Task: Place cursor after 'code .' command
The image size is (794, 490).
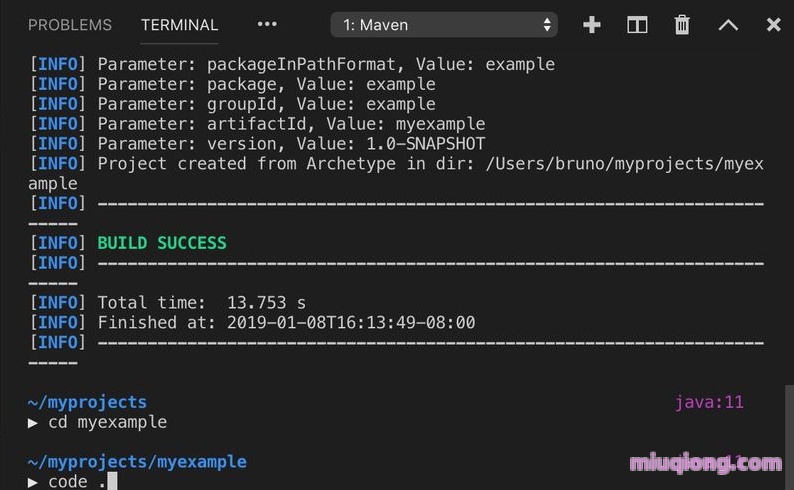Action: click(112, 482)
